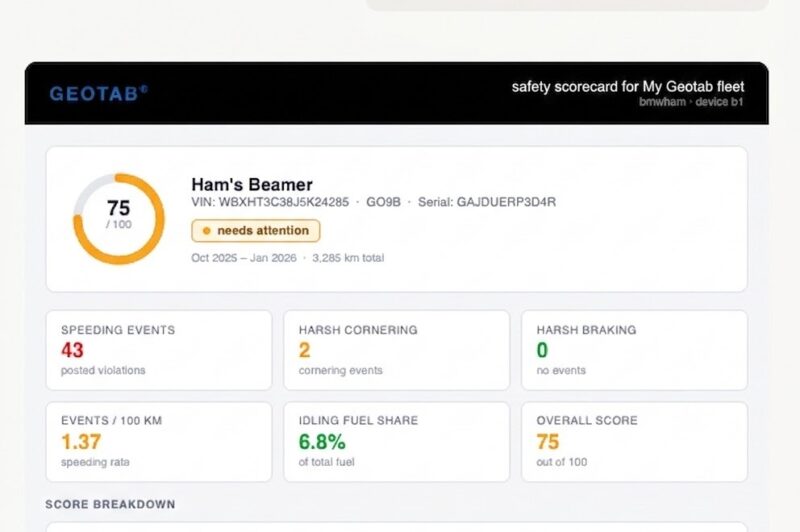This screenshot has height=532, width=800.
Task: Click the 1.37 speeding rate value
Action: (81, 442)
